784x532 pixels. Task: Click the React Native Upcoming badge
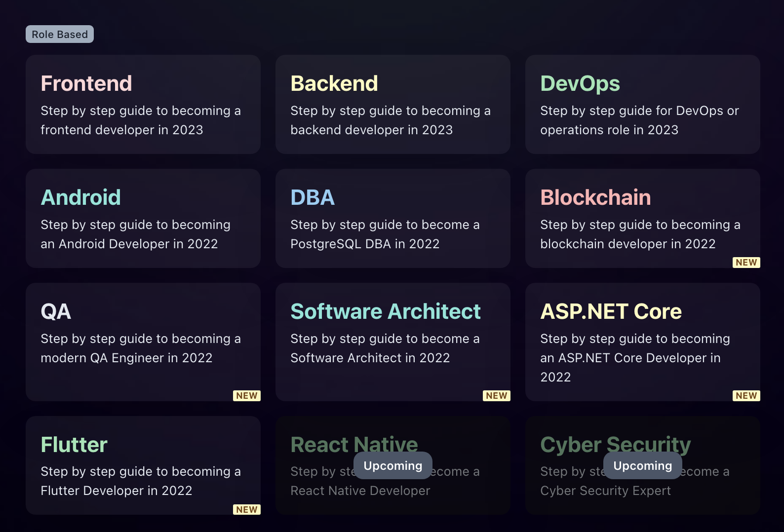393,465
